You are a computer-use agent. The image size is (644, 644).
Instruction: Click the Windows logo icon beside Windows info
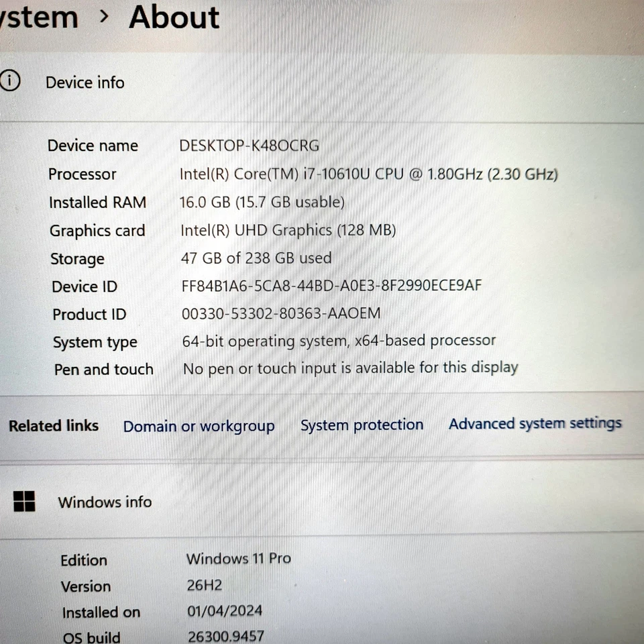[24, 502]
